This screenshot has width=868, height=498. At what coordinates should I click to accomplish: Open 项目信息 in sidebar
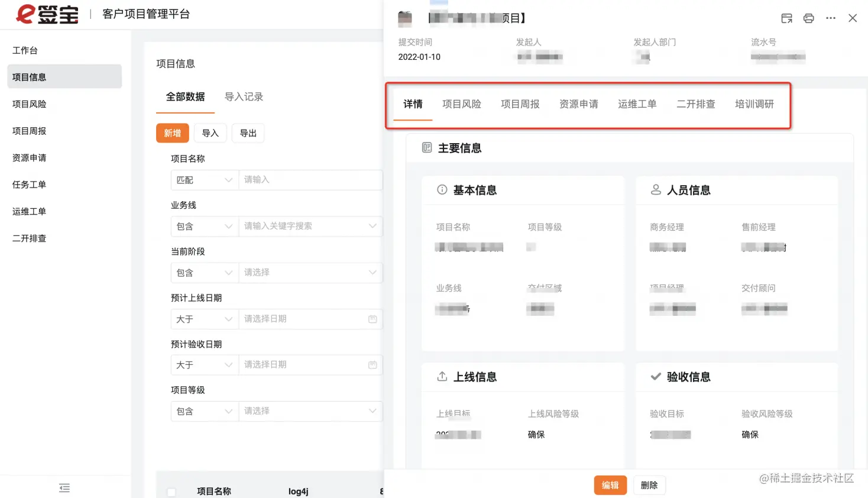click(x=64, y=77)
